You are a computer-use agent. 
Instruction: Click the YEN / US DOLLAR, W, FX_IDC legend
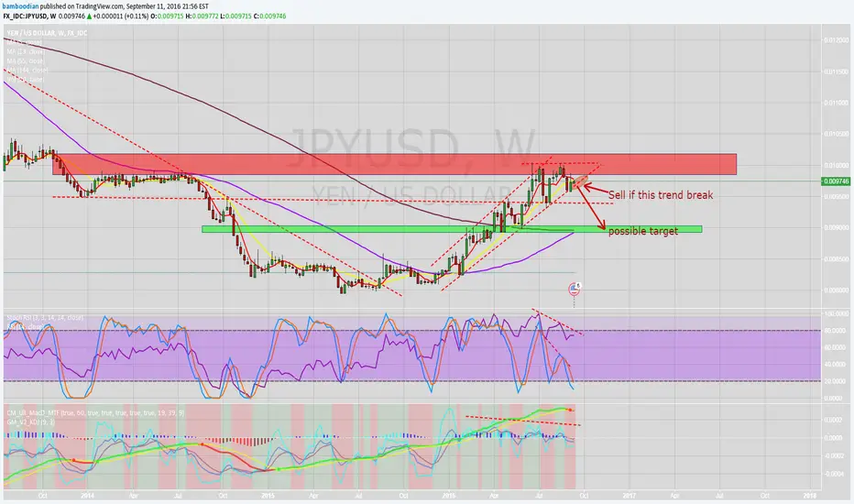click(47, 33)
